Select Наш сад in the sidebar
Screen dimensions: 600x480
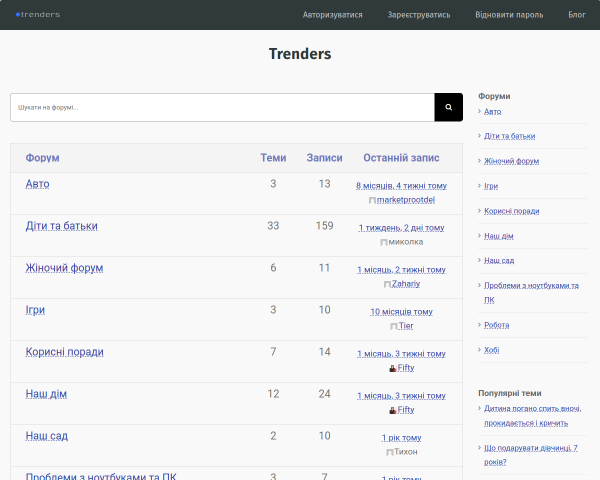(499, 261)
